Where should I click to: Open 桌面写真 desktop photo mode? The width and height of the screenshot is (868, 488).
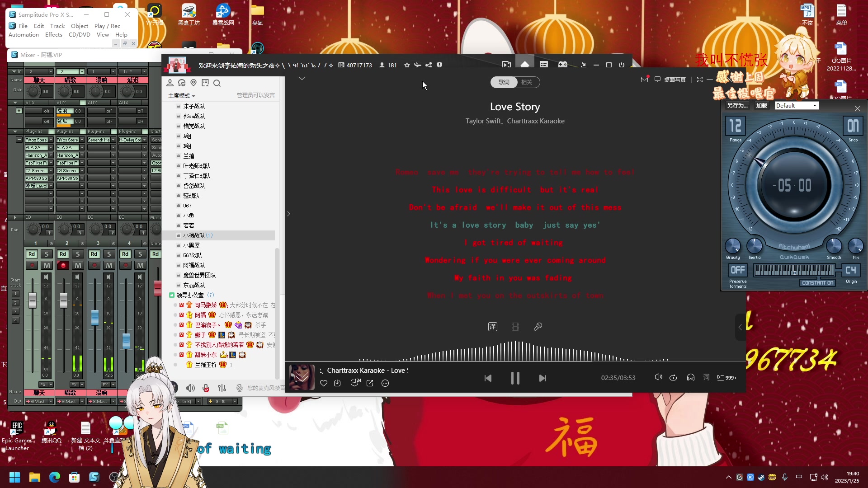click(x=670, y=80)
